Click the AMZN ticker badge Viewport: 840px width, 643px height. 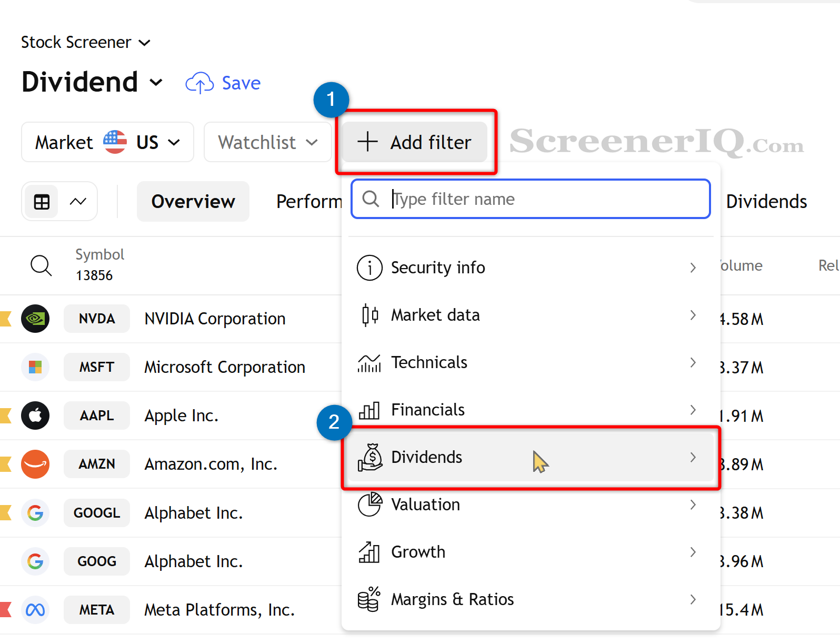tap(97, 464)
